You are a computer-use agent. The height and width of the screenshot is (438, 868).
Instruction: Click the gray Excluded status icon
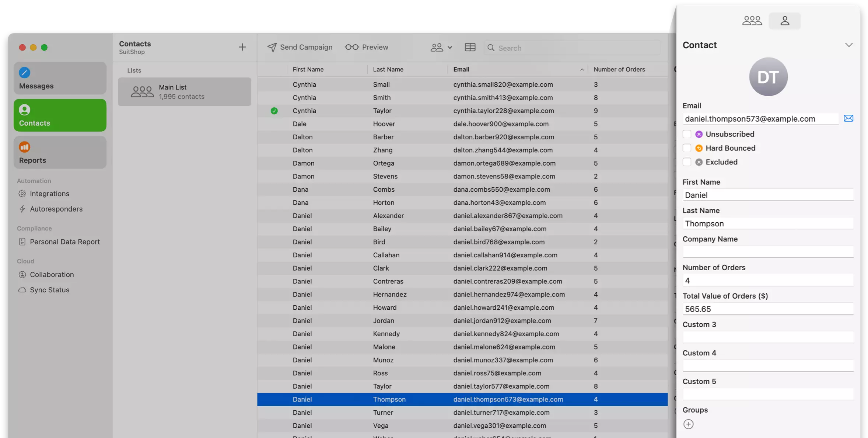(699, 162)
